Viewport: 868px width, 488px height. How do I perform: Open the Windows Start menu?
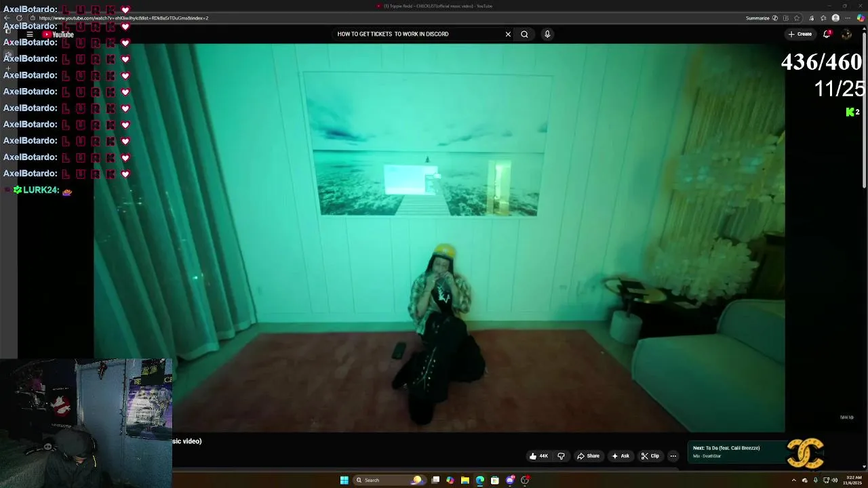tap(344, 480)
